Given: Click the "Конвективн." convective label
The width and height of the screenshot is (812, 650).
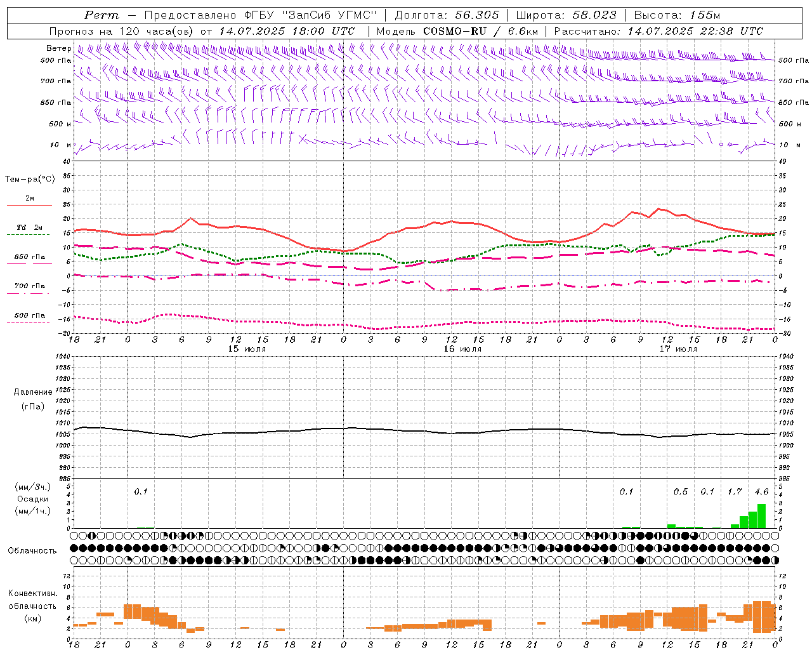Looking at the screenshot, I should (x=33, y=594).
